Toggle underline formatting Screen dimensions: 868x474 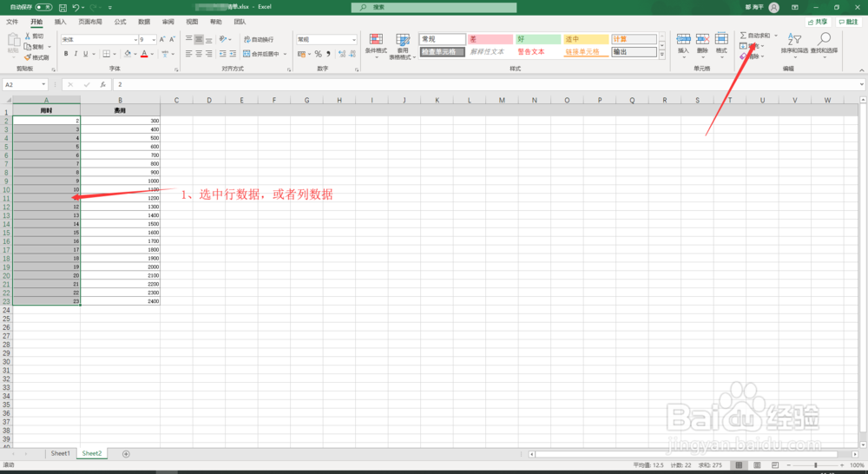click(x=85, y=54)
